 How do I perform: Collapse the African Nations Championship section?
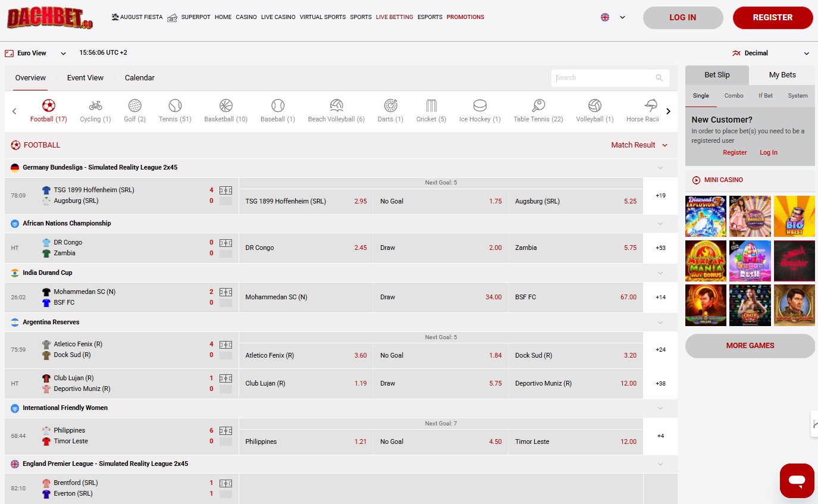(660, 224)
